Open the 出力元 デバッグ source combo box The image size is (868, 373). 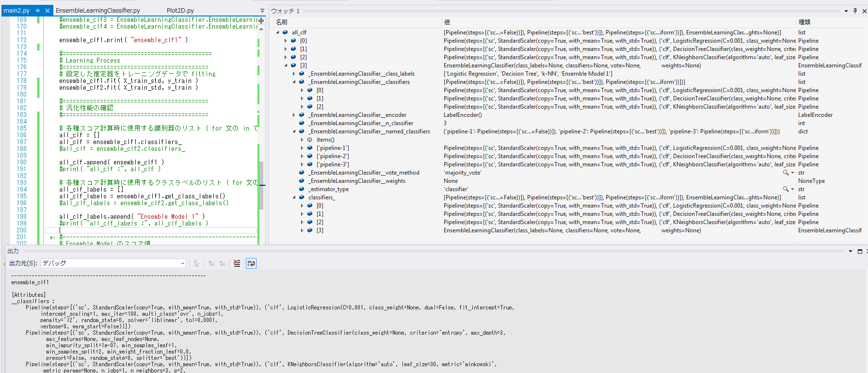click(x=113, y=263)
